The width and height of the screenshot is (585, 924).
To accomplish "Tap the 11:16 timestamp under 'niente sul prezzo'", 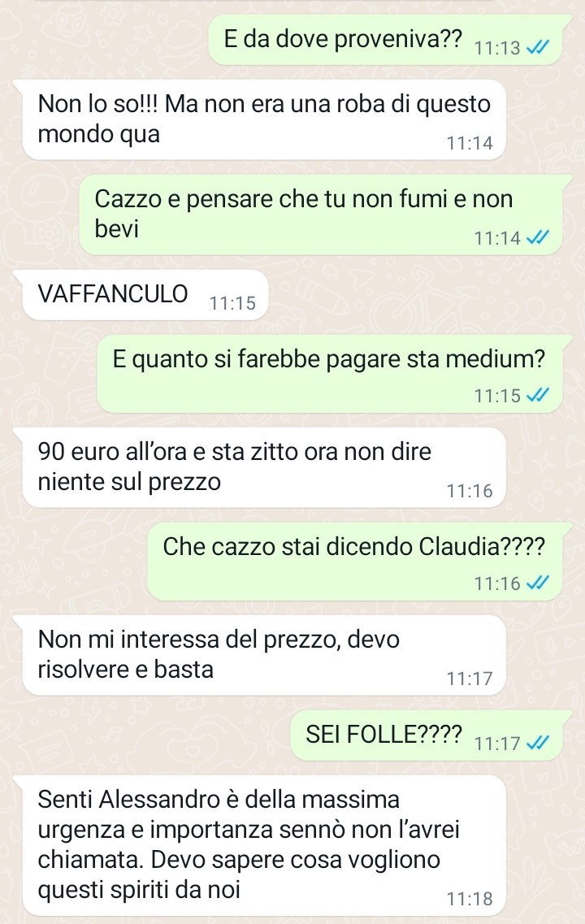I will pyautogui.click(x=470, y=491).
